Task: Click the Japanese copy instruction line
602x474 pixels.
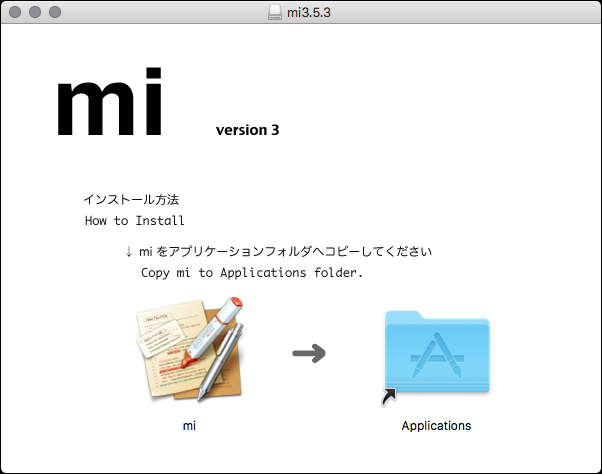Action: point(279,251)
